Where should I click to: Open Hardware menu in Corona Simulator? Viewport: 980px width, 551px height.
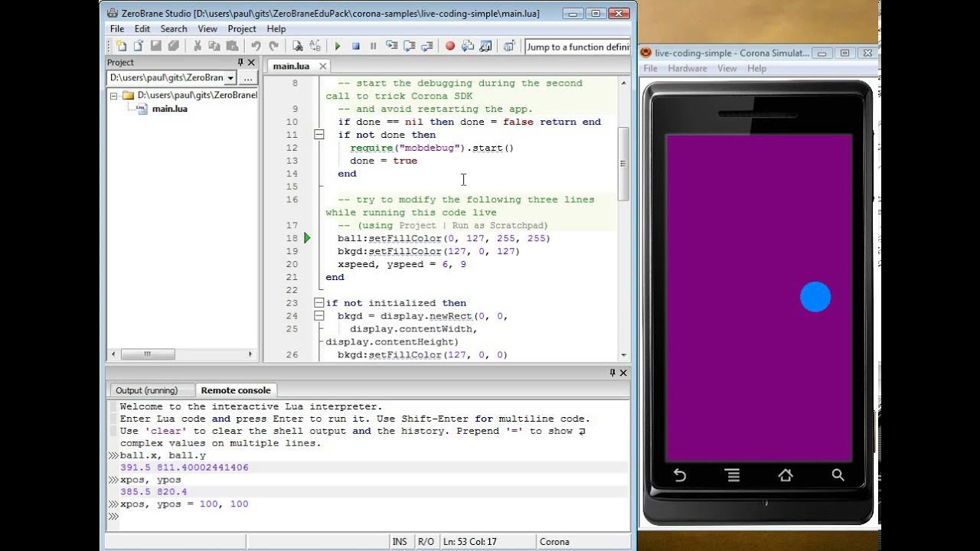click(688, 68)
